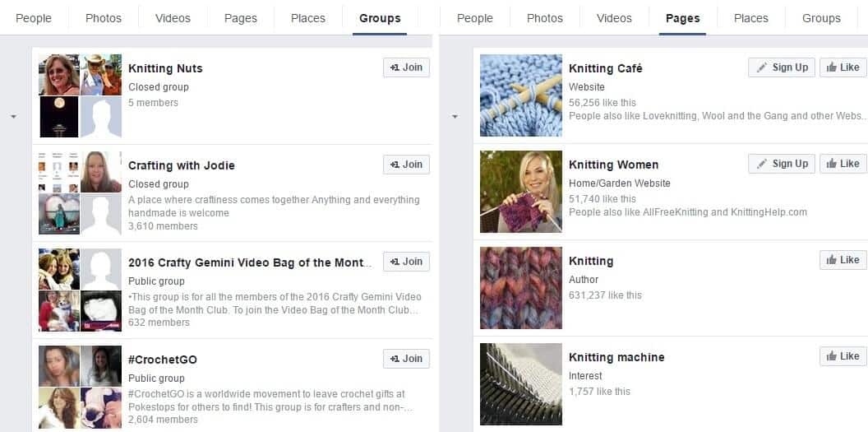Like the Knitting author page
Viewport: 868px width, 432px height.
(843, 260)
